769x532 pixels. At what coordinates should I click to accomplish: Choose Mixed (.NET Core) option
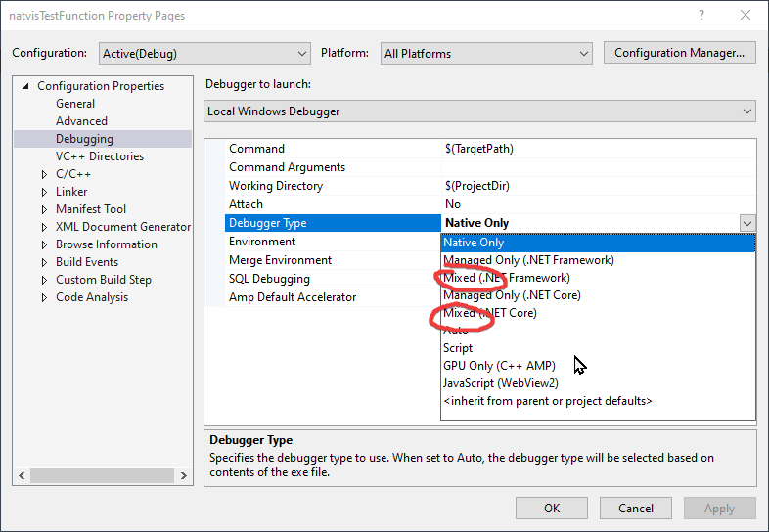pyautogui.click(x=598, y=313)
